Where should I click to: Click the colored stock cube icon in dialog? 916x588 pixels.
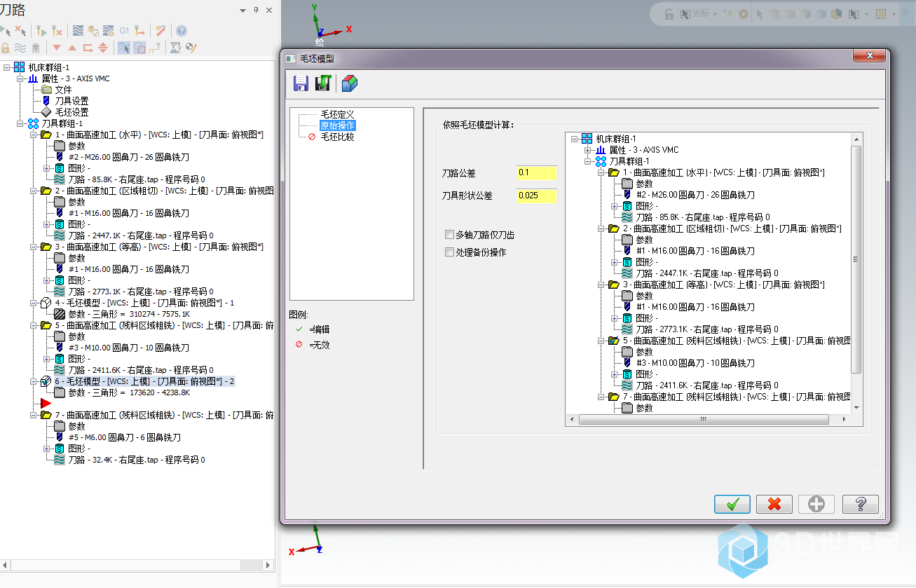349,84
